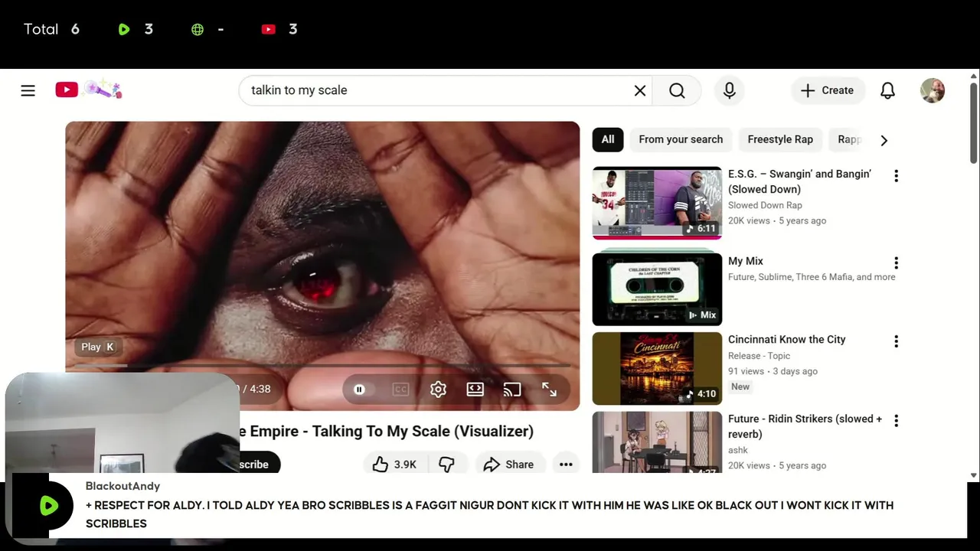Switch to theater mode
980x551 pixels.
(x=475, y=390)
